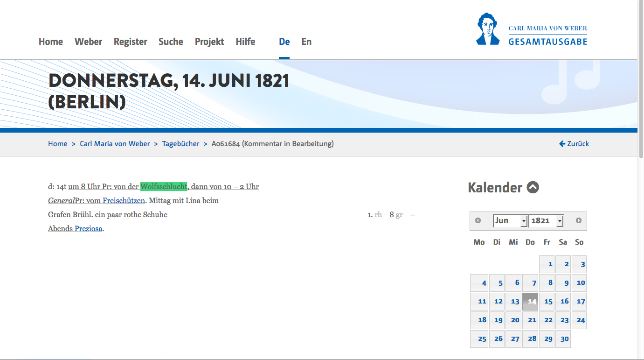Select June 3 in the calendar

[579, 264]
